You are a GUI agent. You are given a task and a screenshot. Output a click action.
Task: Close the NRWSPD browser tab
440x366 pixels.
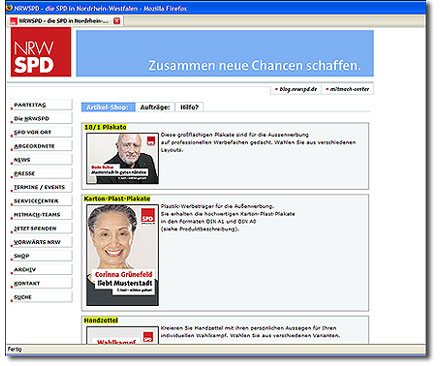pos(117,21)
